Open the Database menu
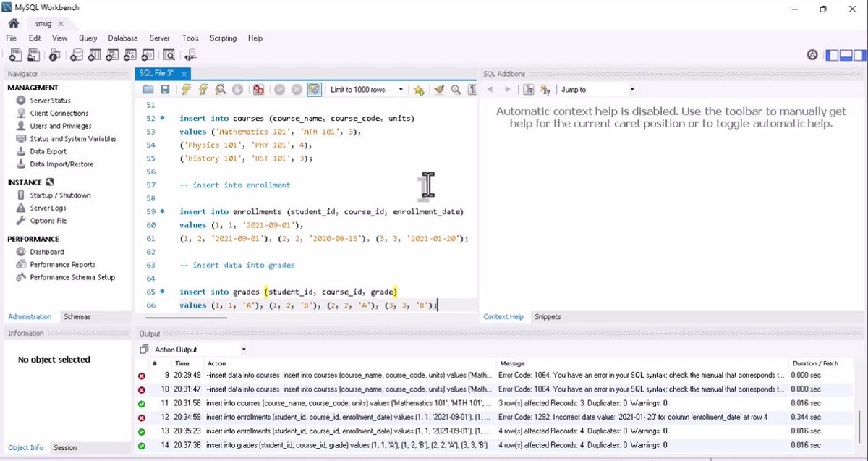 tap(123, 38)
